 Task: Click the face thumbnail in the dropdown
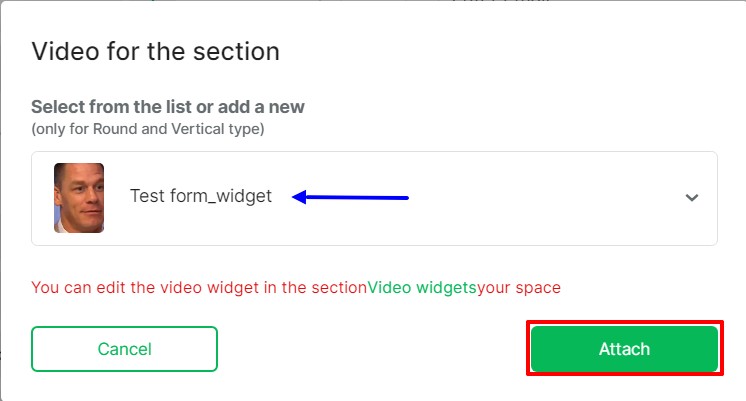[79, 198]
